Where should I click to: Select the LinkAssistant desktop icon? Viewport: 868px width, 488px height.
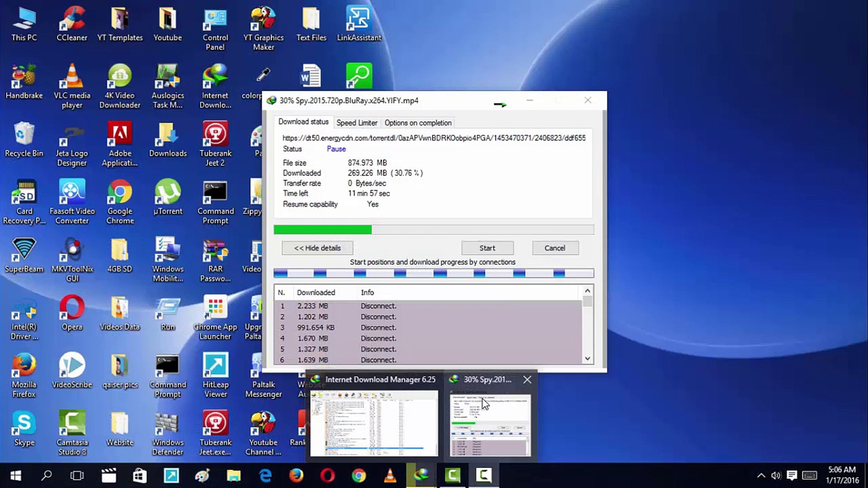click(359, 23)
